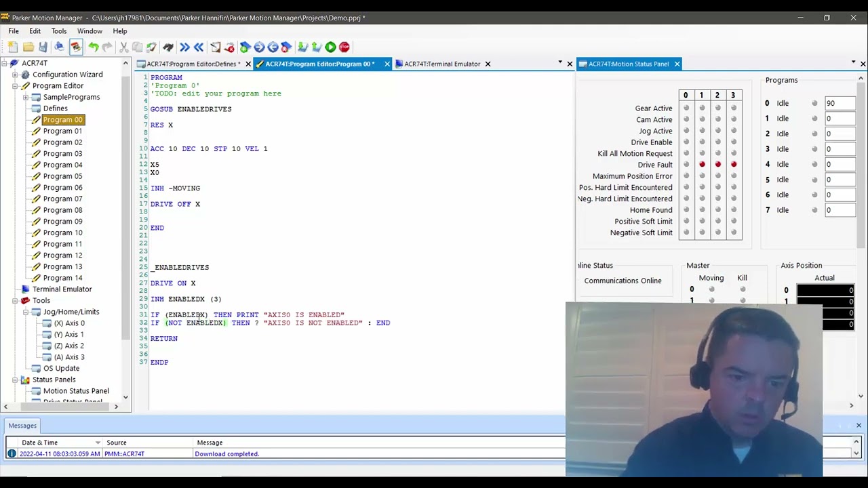Open the editor tab list dropdown arrow

[560, 63]
